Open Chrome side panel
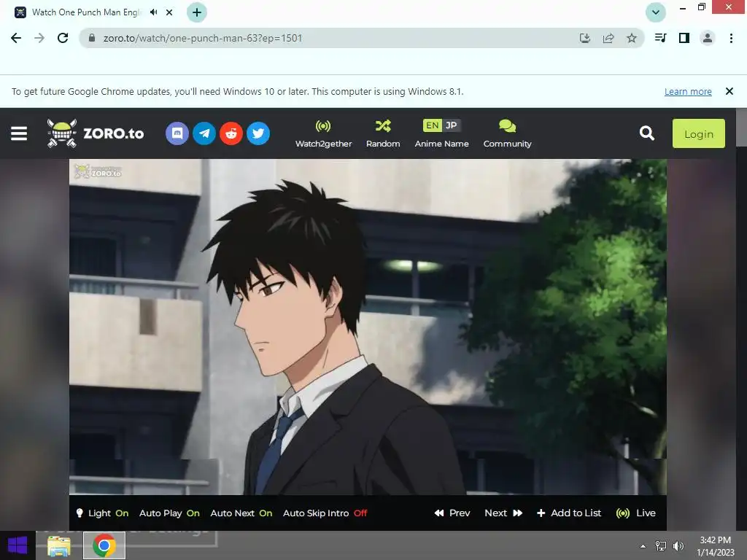This screenshot has width=747, height=560. (684, 38)
